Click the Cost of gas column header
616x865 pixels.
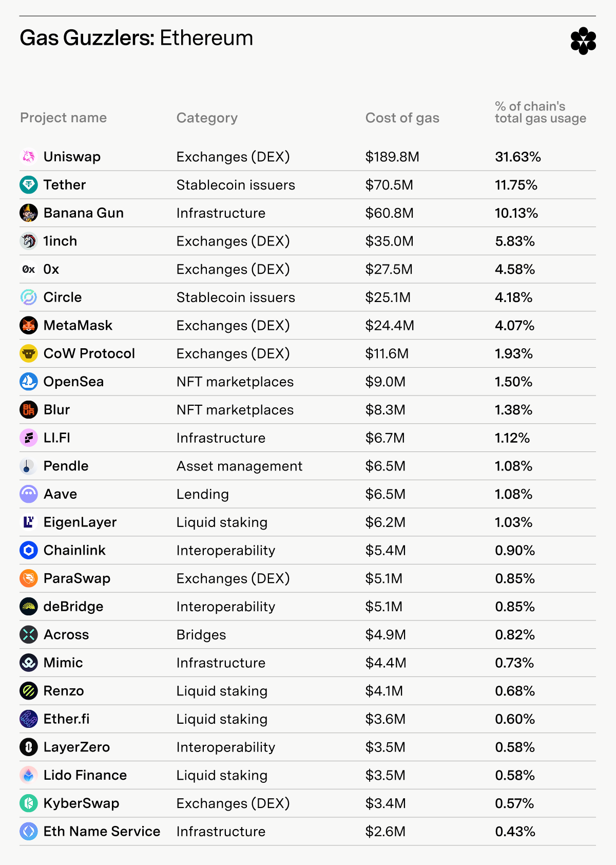pos(402,118)
